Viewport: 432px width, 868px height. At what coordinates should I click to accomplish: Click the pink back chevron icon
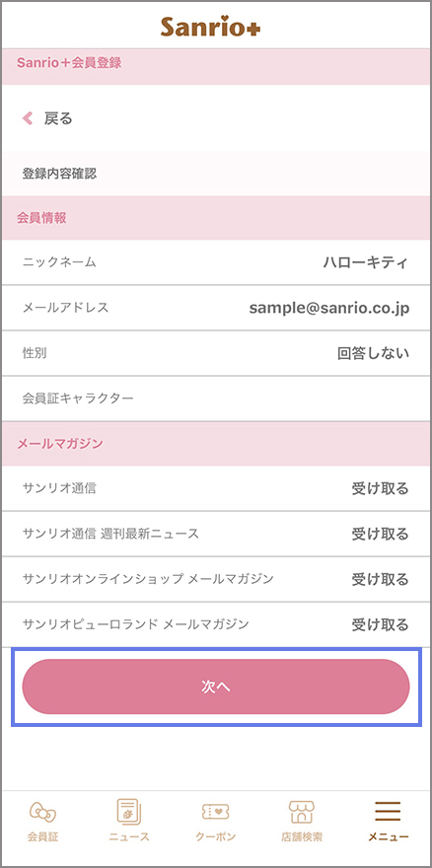[28, 118]
